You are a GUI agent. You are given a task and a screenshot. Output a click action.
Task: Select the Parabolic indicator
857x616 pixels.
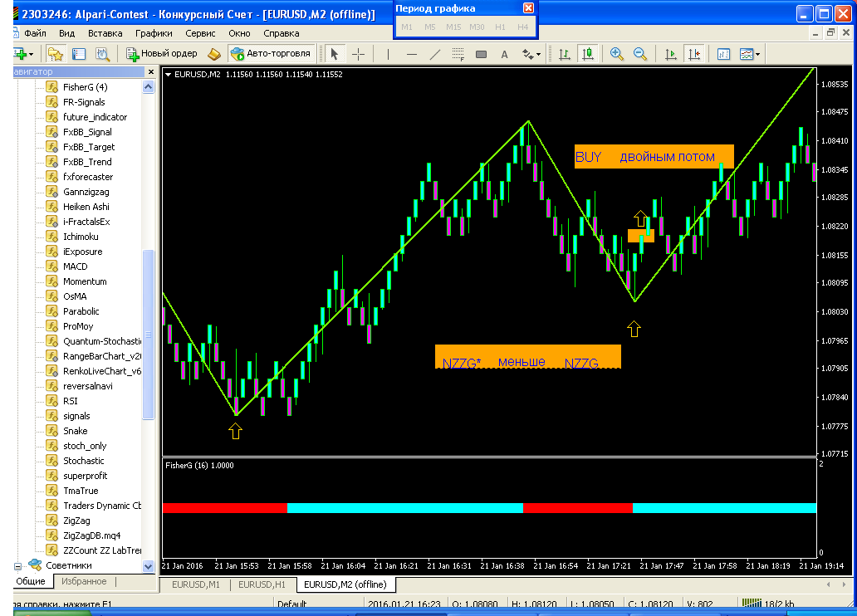click(81, 311)
